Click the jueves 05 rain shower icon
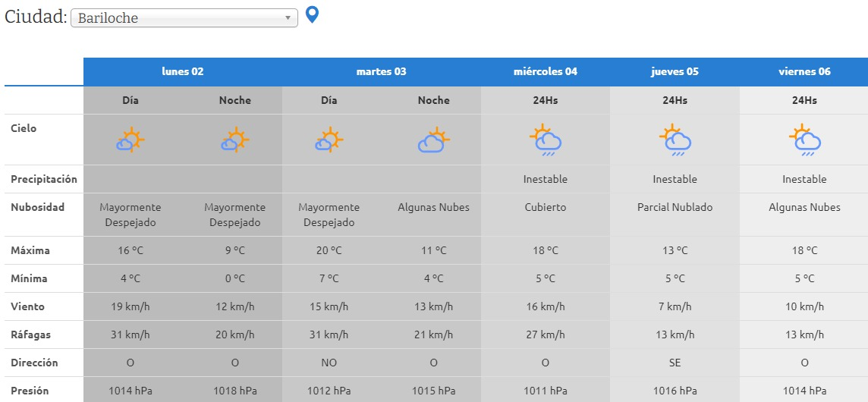The height and width of the screenshot is (402, 868). point(675,140)
